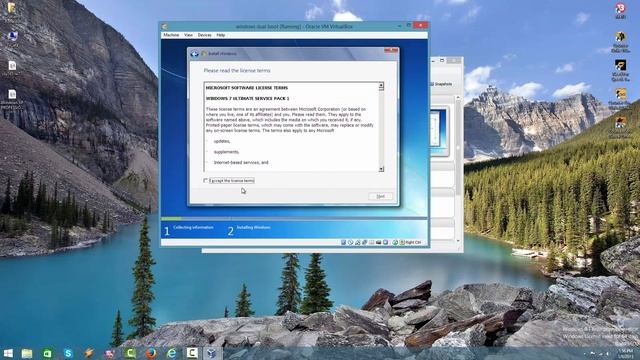Image resolution: width=640 pixels, height=360 pixels.
Task: Click step 1 'Collecting information' label
Action: [193, 227]
